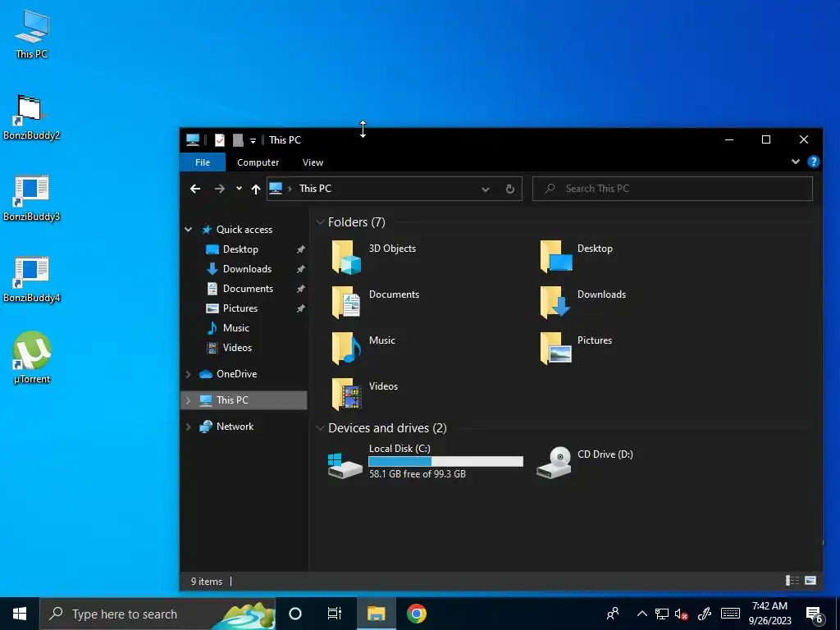Select the µTorrent desktop shortcut
This screenshot has width=840, height=630.
(x=32, y=358)
